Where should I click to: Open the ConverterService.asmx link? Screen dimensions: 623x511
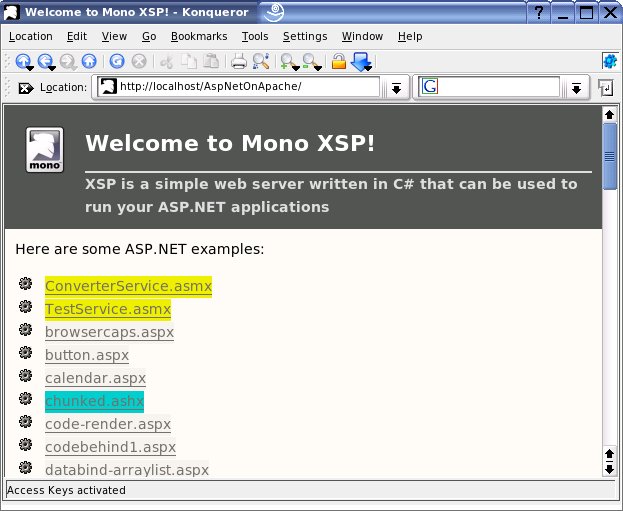[x=128, y=286]
